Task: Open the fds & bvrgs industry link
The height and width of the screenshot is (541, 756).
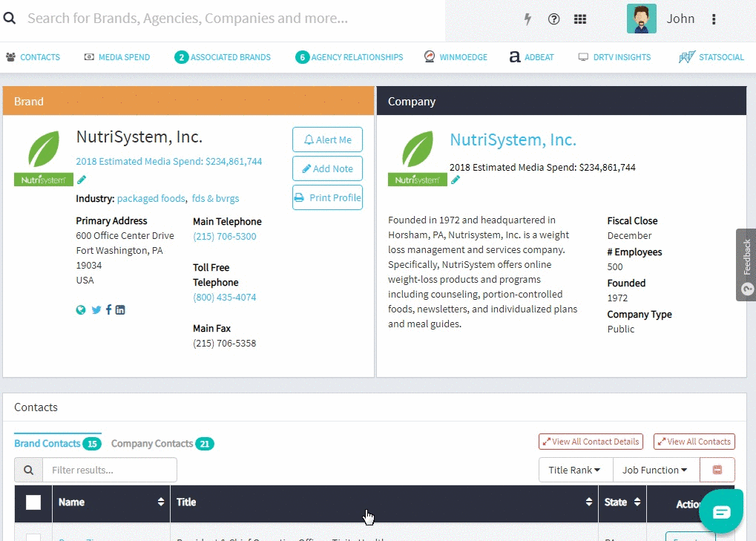Action: point(215,198)
